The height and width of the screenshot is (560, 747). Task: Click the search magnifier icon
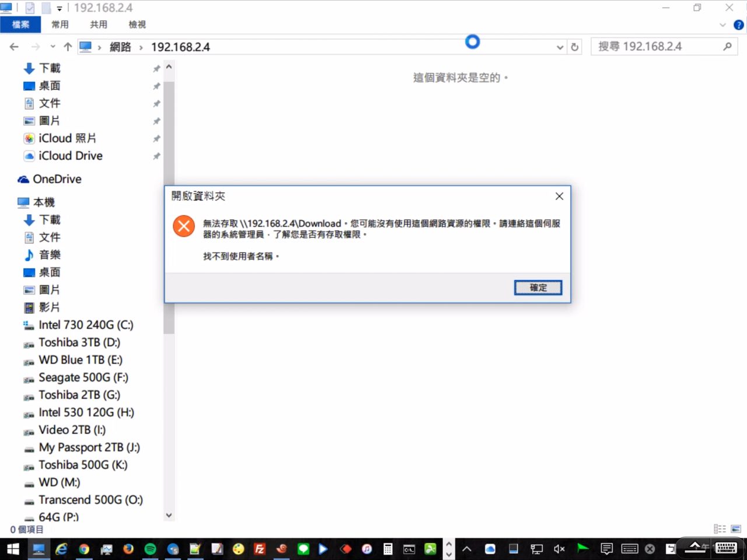pyautogui.click(x=727, y=47)
